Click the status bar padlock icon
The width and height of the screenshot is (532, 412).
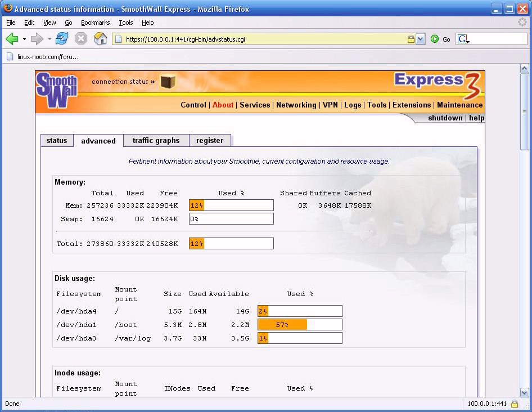pyautogui.click(x=515, y=404)
